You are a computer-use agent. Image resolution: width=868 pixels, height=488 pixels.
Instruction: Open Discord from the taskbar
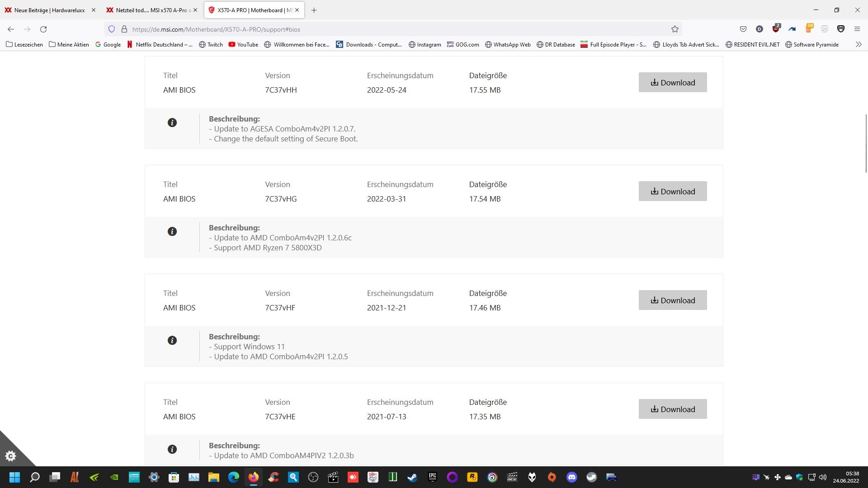coord(571,477)
